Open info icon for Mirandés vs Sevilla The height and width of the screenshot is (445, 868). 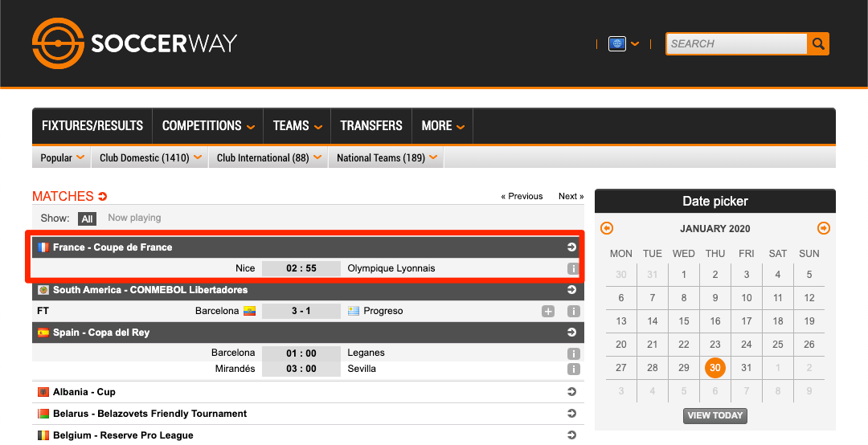pyautogui.click(x=574, y=369)
